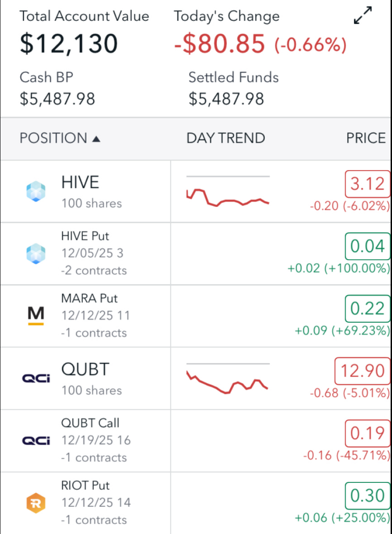Sort by the POSITION column header
Image resolution: width=392 pixels, height=534 pixels.
pos(59,138)
